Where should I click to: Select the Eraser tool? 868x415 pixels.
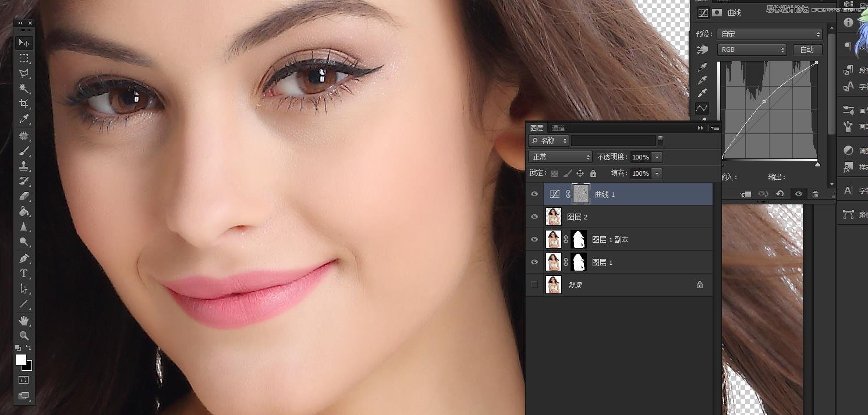coord(24,196)
